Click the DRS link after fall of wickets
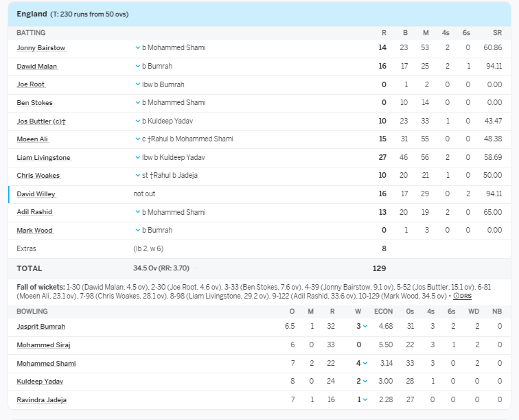This screenshot has height=420, width=519. point(465,296)
